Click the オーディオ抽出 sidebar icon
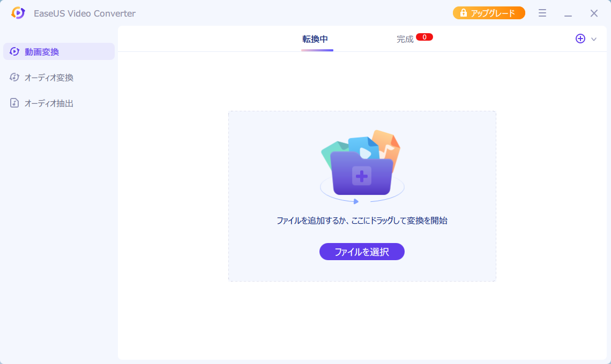This screenshot has height=364, width=611. click(14, 103)
